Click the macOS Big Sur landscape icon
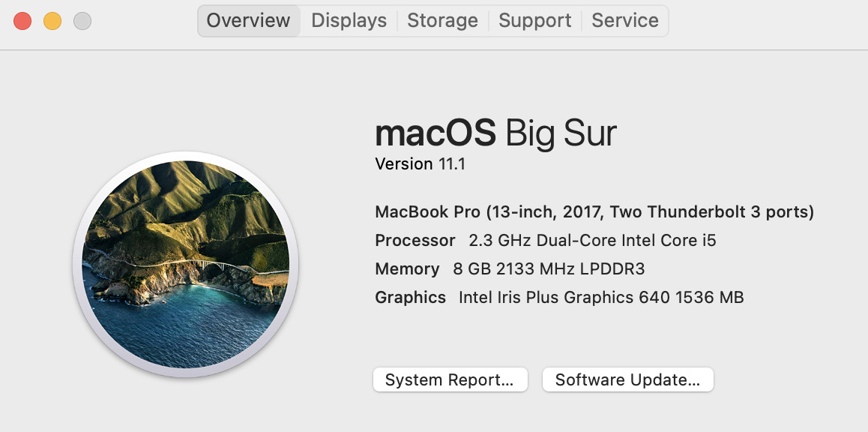 coord(185,264)
